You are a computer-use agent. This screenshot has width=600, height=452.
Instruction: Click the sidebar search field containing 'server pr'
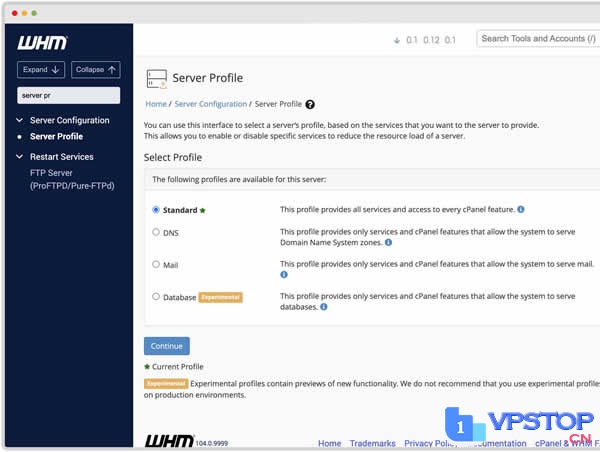click(x=68, y=95)
